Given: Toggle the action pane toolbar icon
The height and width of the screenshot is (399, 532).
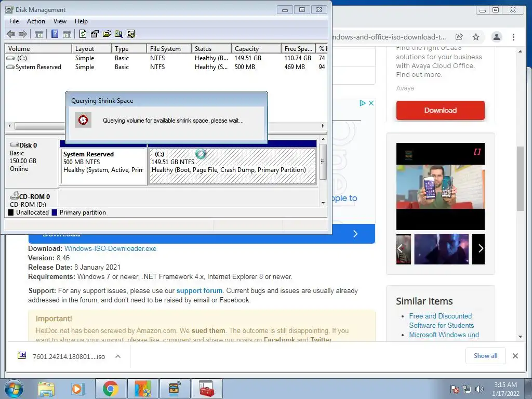Looking at the screenshot, I should pyautogui.click(x=67, y=34).
